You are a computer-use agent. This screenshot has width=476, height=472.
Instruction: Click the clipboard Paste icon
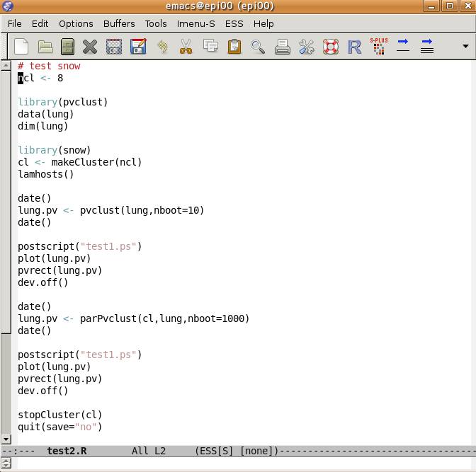234,47
